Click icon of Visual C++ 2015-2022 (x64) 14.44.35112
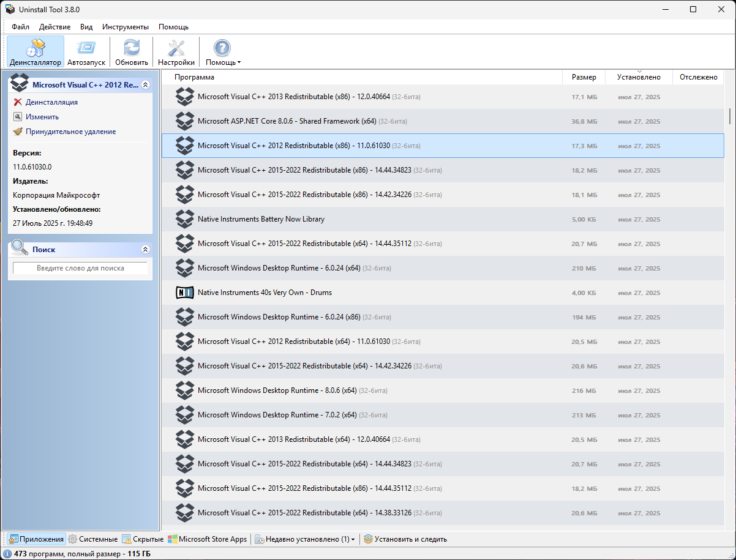 [x=184, y=244]
